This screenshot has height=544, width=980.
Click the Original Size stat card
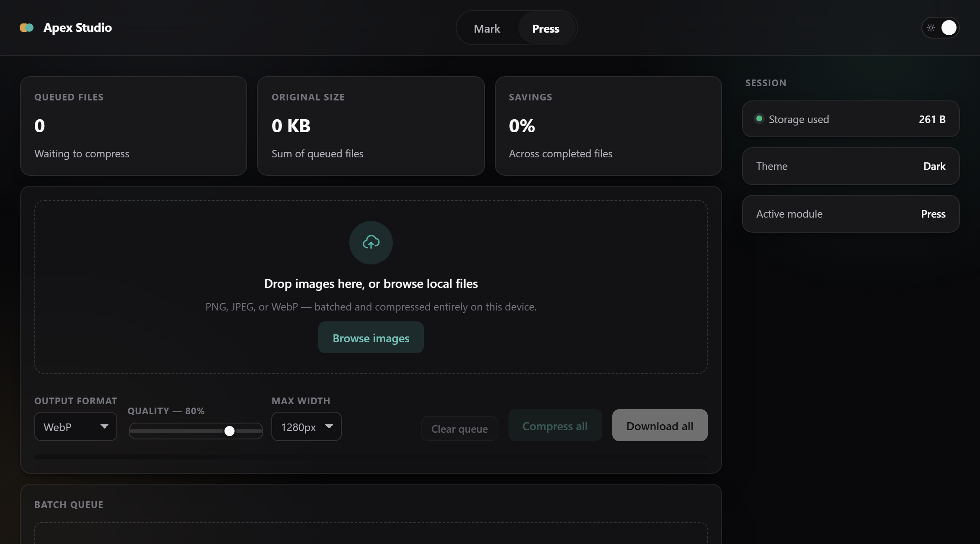tap(371, 126)
